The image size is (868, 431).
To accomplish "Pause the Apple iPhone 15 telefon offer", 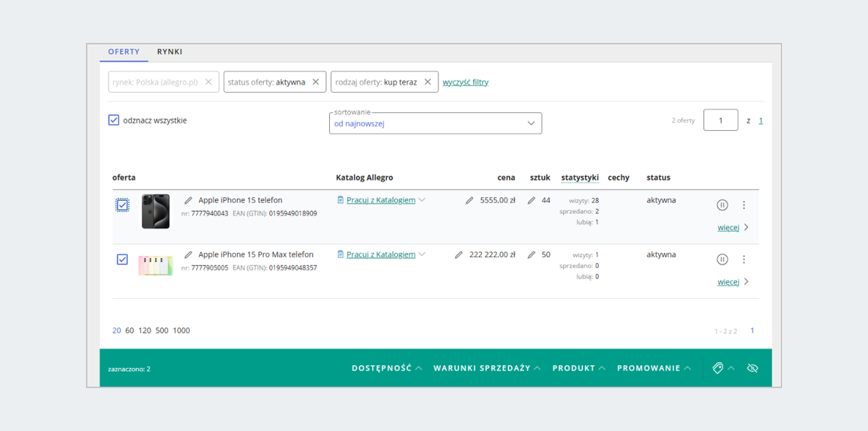I will coord(722,205).
